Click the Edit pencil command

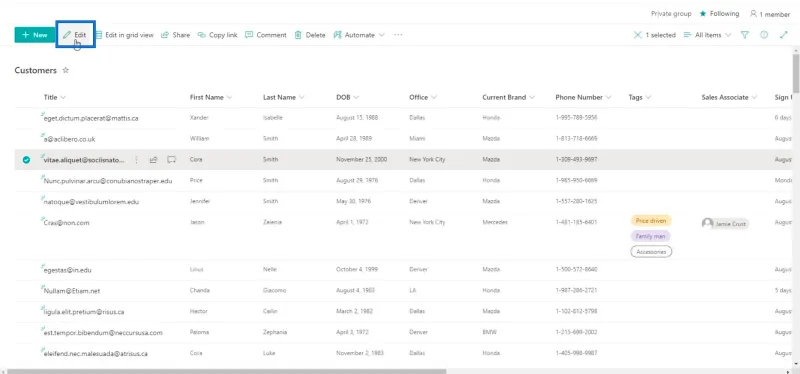pos(75,35)
